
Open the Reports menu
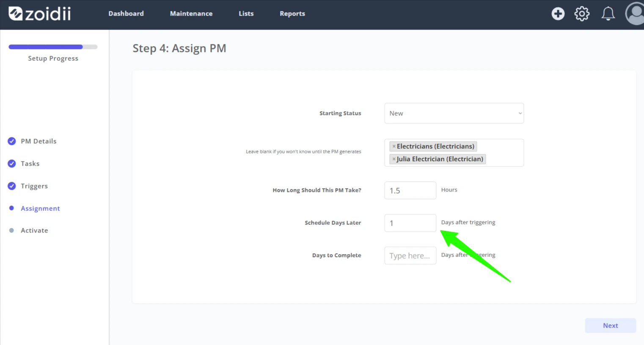coord(292,14)
